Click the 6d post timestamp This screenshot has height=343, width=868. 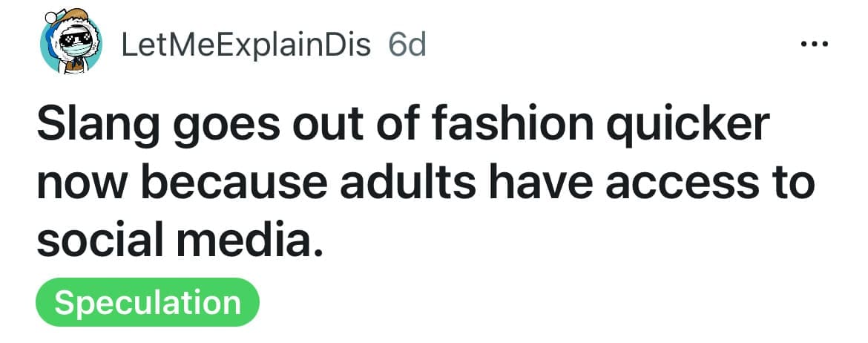pyautogui.click(x=407, y=45)
